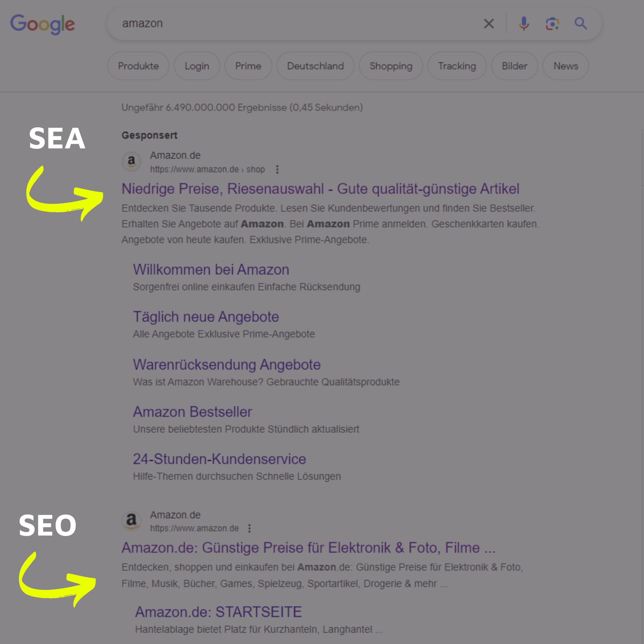Filter results by Shopping

tap(391, 66)
